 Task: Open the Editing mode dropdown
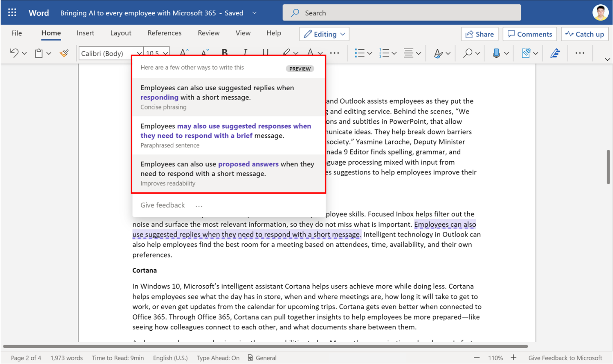[324, 34]
